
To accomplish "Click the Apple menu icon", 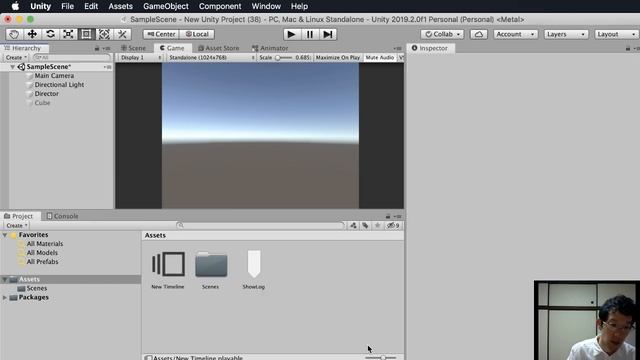I will point(15,6).
